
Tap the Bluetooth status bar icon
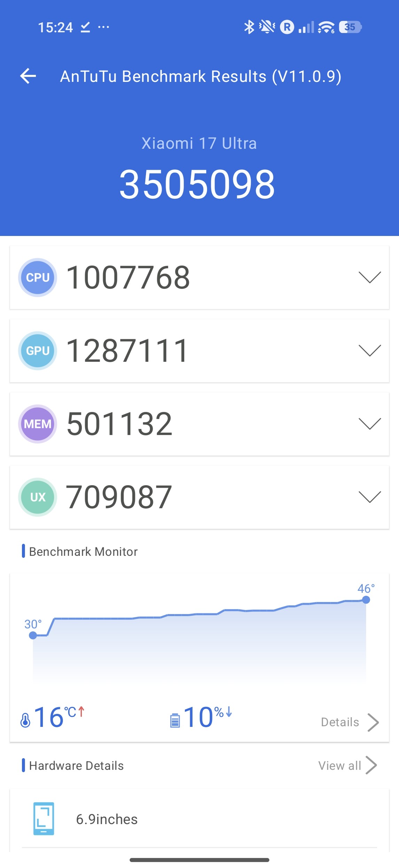[x=249, y=27]
